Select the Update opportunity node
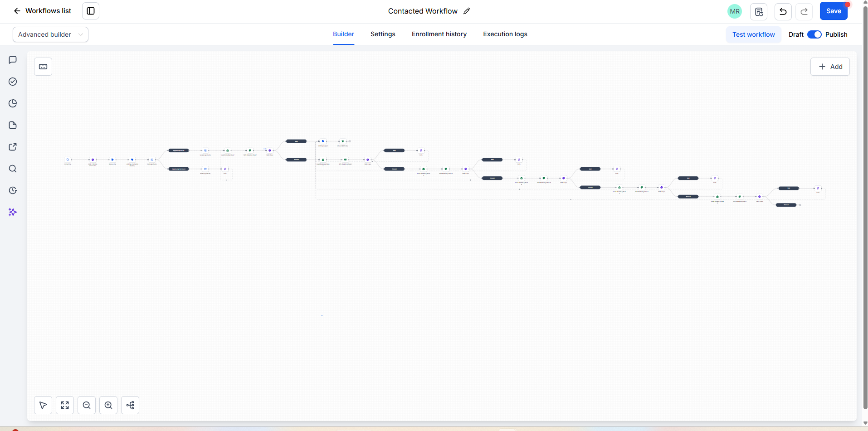This screenshot has height=431, width=868. [205, 150]
